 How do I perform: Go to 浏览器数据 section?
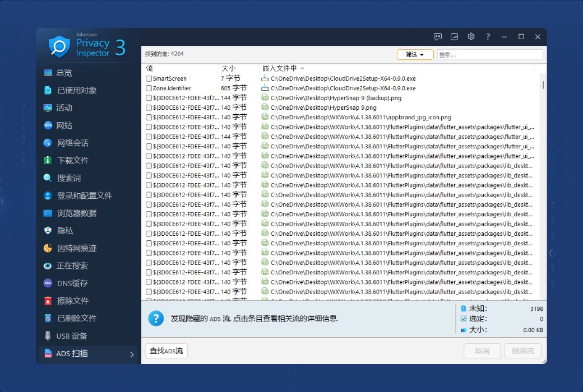point(77,213)
